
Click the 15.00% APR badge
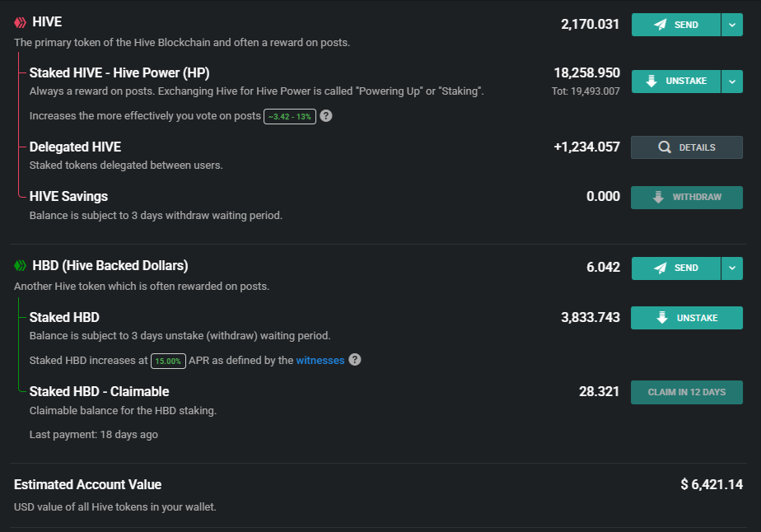(x=168, y=361)
